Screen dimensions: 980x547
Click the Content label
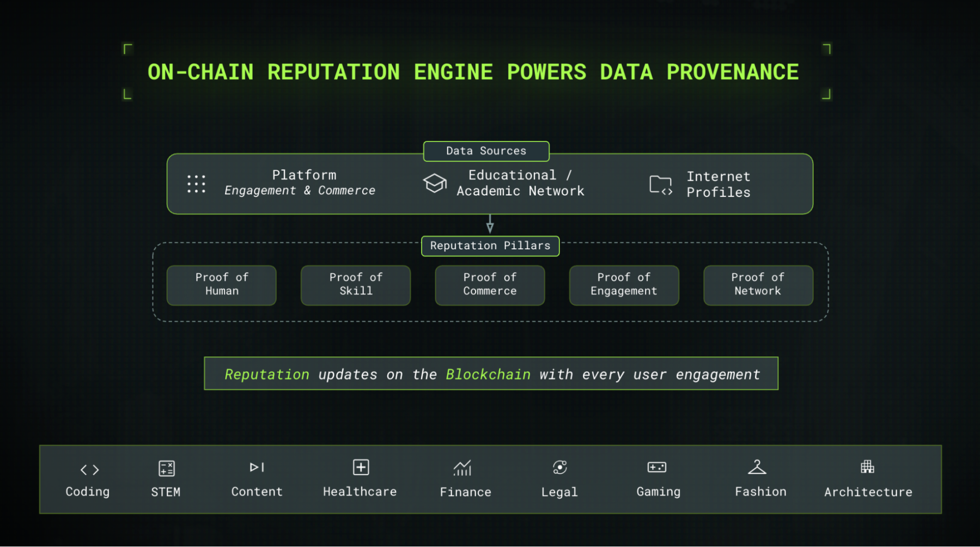[x=257, y=491]
